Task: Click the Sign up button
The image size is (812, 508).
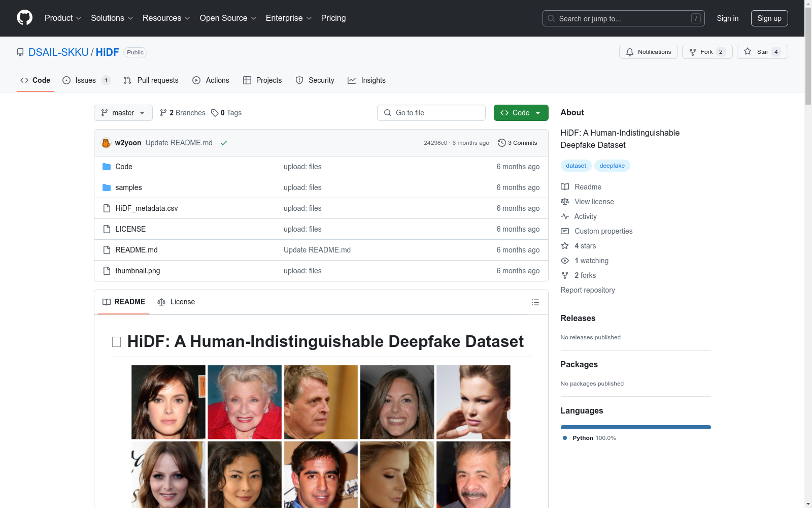Action: tap(769, 18)
